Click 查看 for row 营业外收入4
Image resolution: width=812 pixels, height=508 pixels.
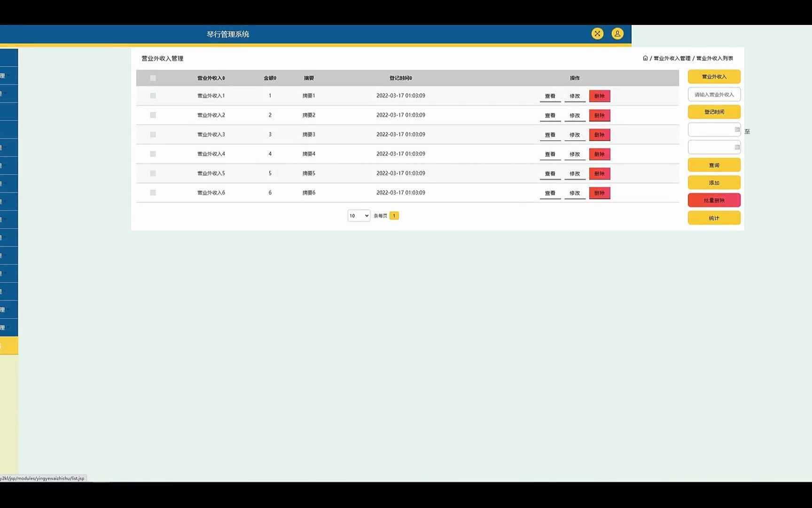550,154
